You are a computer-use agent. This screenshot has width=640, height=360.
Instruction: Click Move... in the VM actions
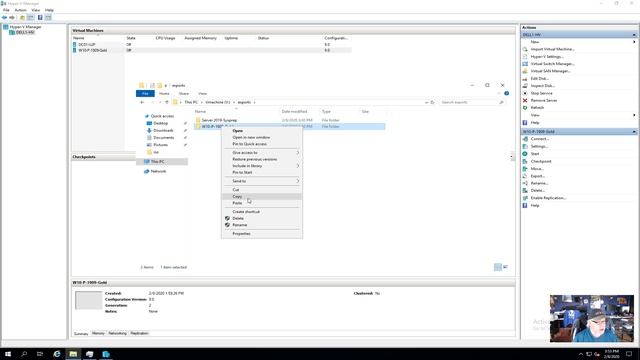pyautogui.click(x=537, y=169)
